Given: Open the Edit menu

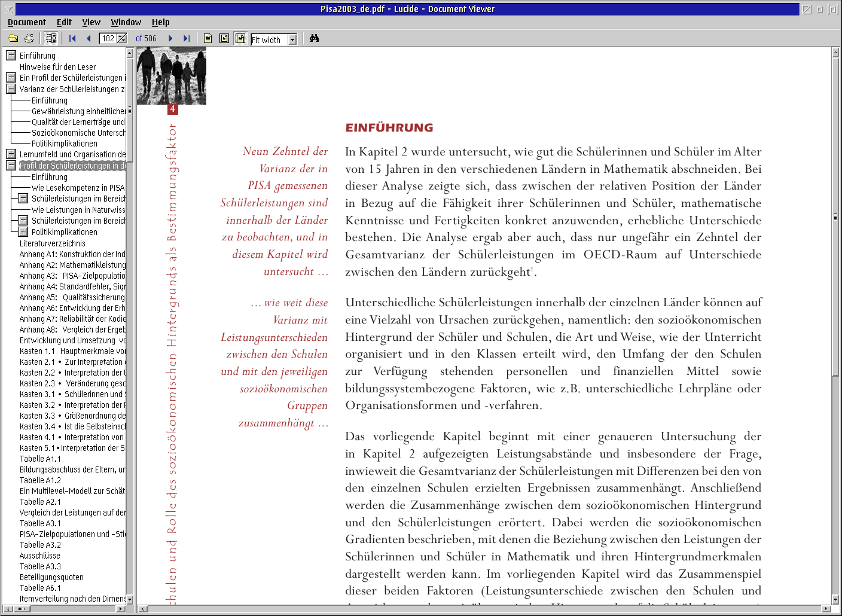Looking at the screenshot, I should coord(64,22).
